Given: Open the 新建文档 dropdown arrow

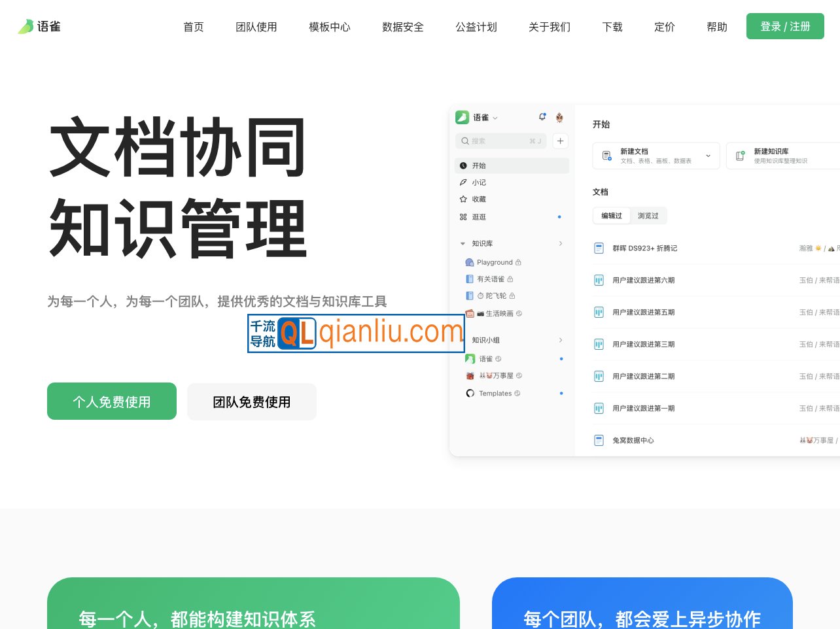Looking at the screenshot, I should [707, 156].
